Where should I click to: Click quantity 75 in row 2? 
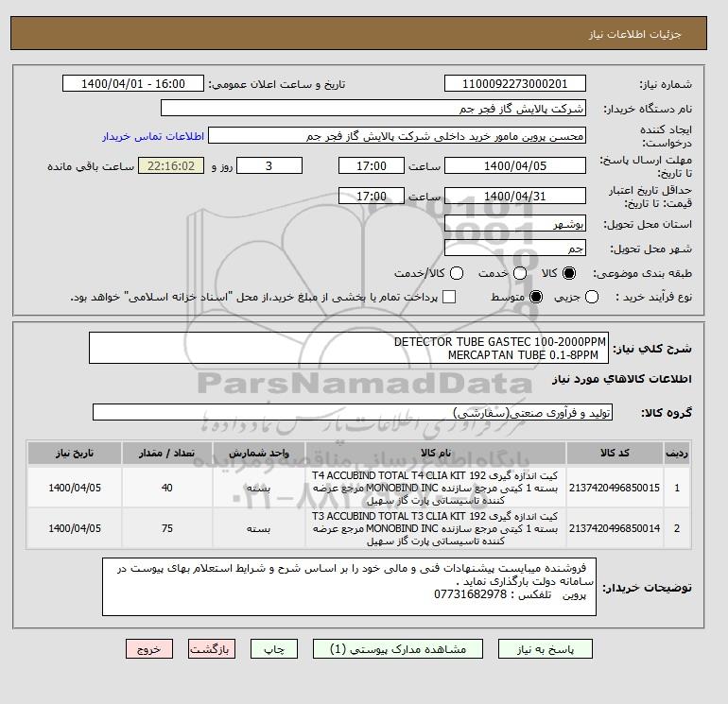pos(167,528)
